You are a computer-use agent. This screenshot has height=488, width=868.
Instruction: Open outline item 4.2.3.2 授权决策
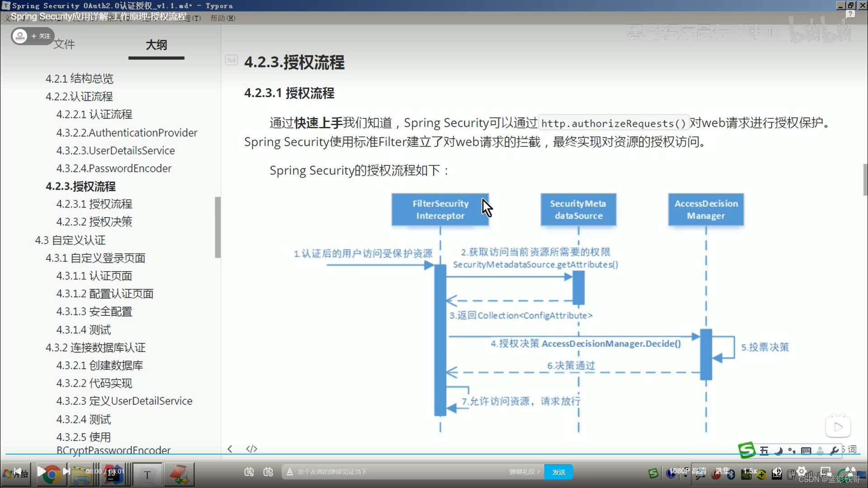tap(94, 222)
